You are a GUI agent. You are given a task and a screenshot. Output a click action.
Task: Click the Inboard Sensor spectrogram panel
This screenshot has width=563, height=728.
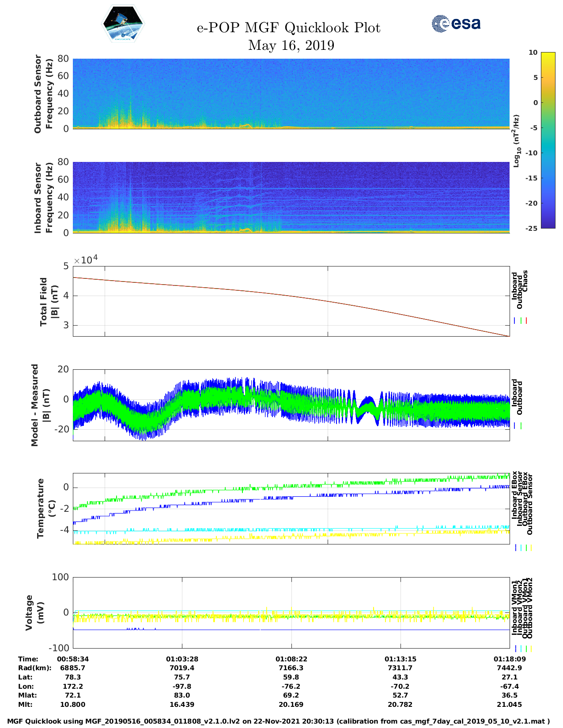(x=291, y=197)
